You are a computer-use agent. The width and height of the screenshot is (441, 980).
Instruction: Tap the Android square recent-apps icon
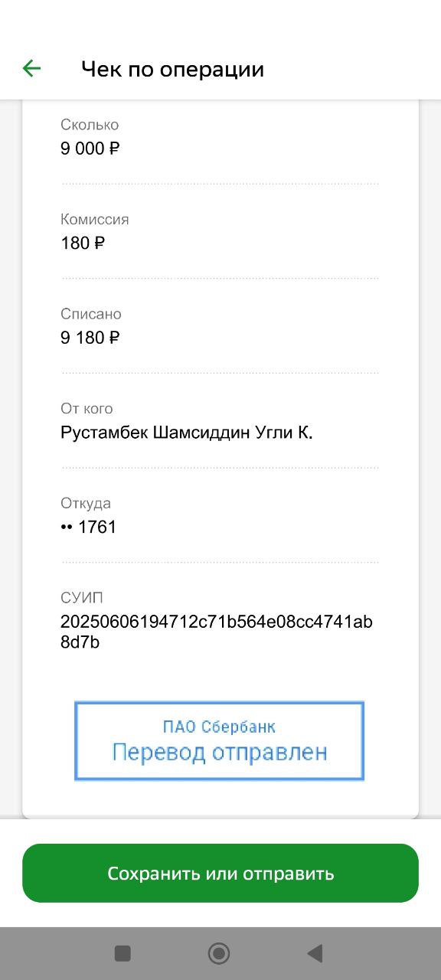click(122, 953)
